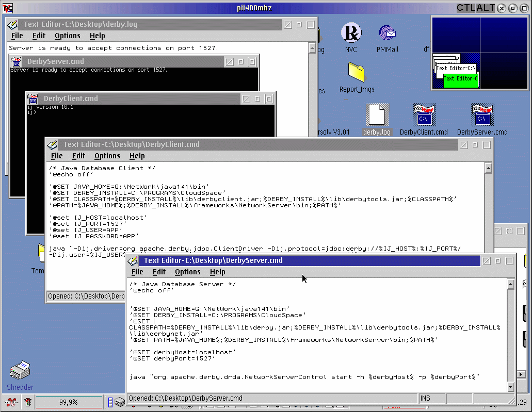Click the green Text Editor window in the pager
532x412 pixels.
460,80
